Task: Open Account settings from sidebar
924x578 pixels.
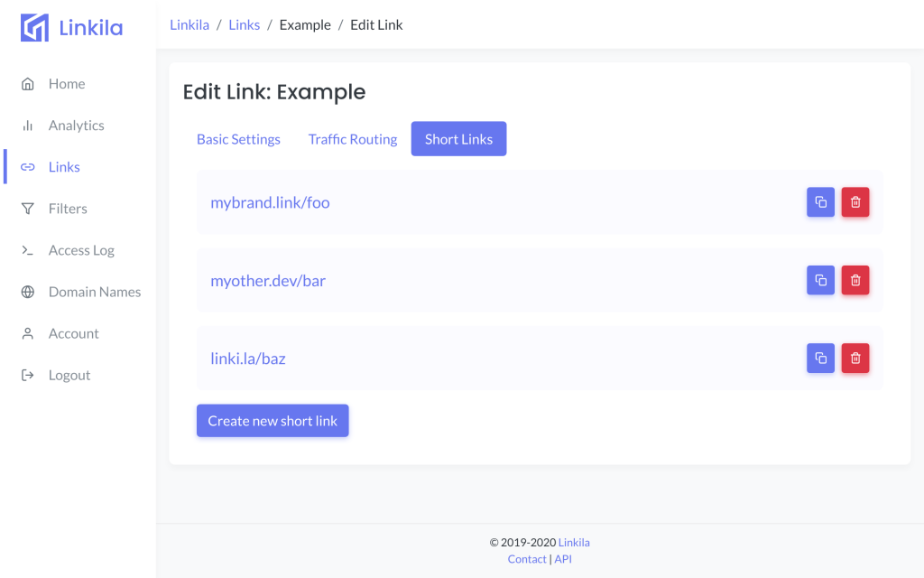Action: click(73, 333)
